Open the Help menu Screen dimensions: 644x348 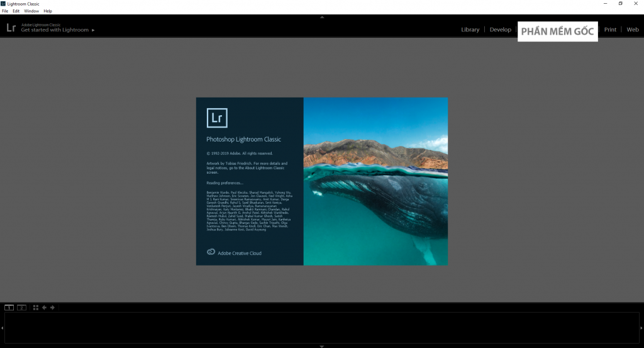tap(48, 11)
